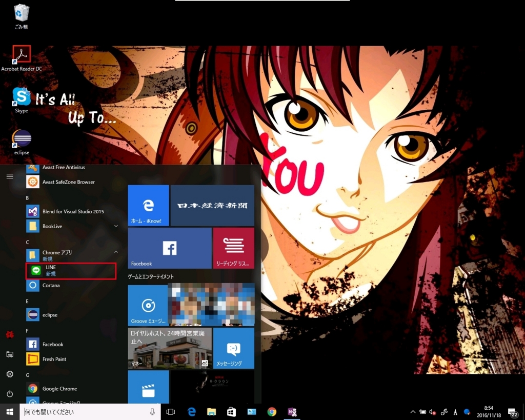Open the battery power tray icon

point(422,412)
